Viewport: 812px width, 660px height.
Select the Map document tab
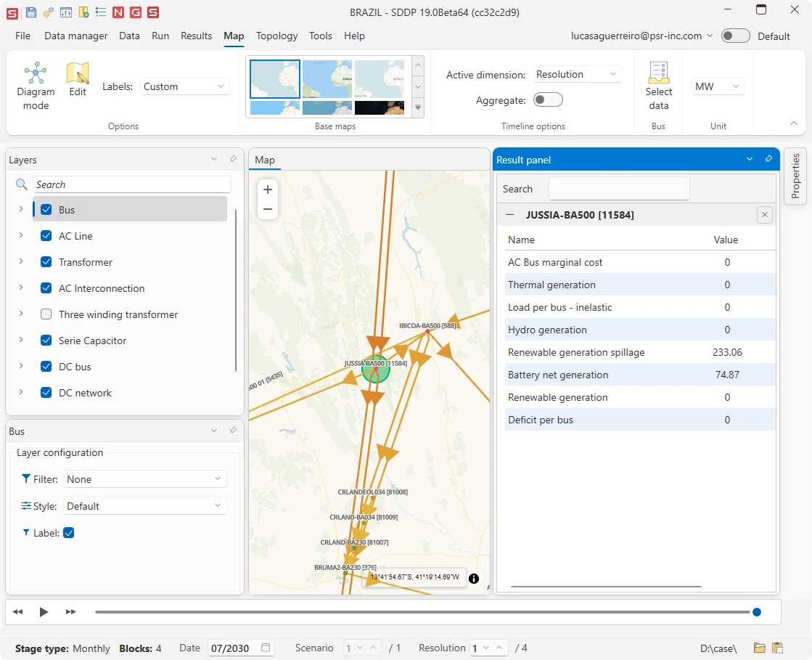[x=265, y=160]
